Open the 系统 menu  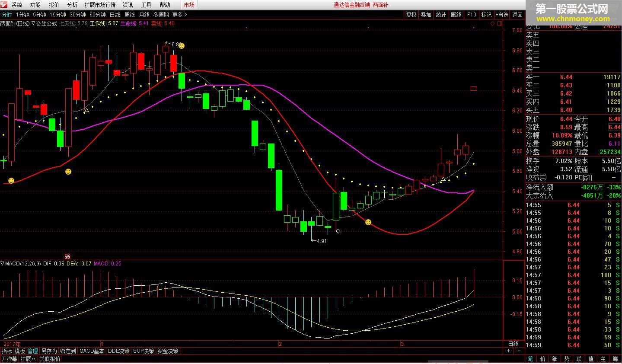click(17, 5)
